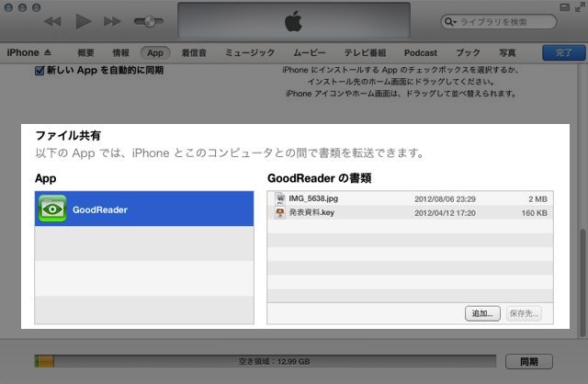Toggle the mini player window icon

(564, 7)
